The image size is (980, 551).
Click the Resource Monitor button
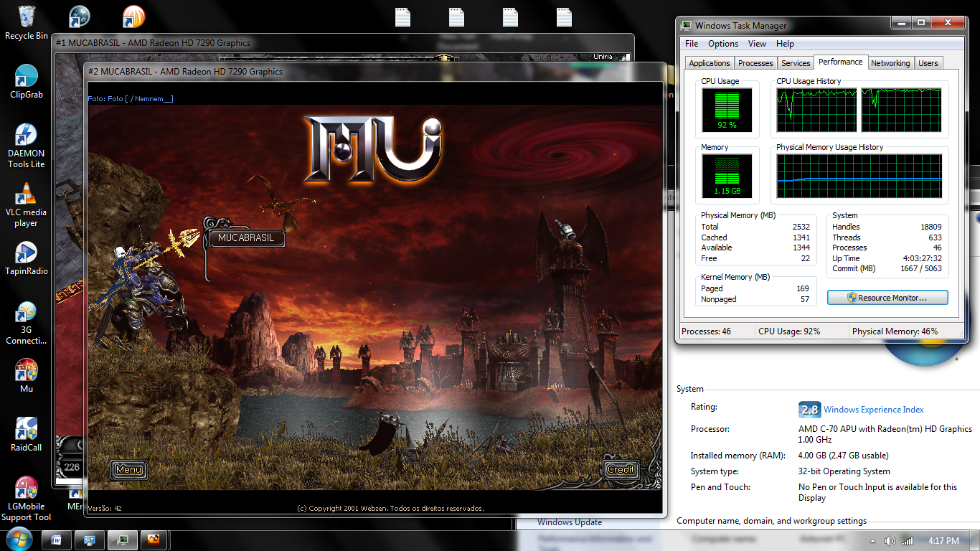point(887,298)
